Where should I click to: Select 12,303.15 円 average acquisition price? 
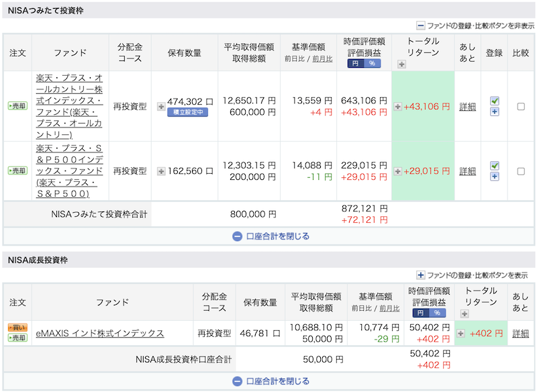[249, 165]
